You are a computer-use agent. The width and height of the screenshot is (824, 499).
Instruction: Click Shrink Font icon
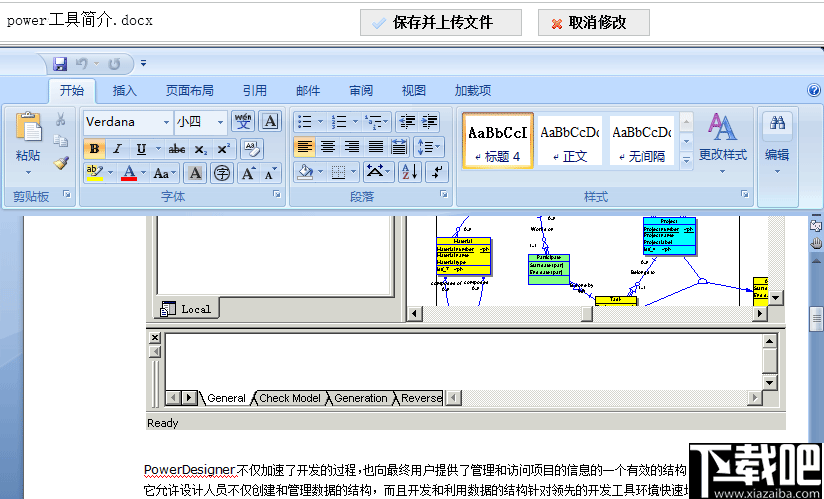coord(270,173)
